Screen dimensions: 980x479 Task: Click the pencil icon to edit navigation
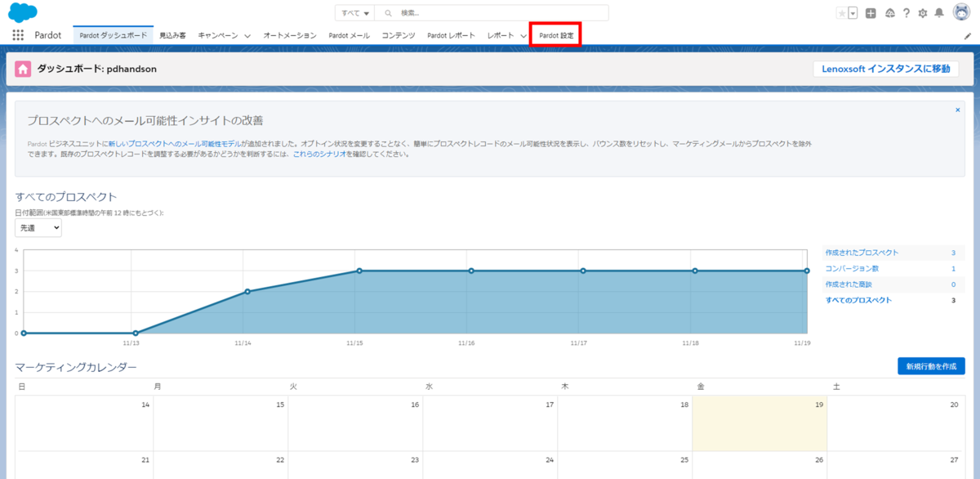[x=968, y=36]
